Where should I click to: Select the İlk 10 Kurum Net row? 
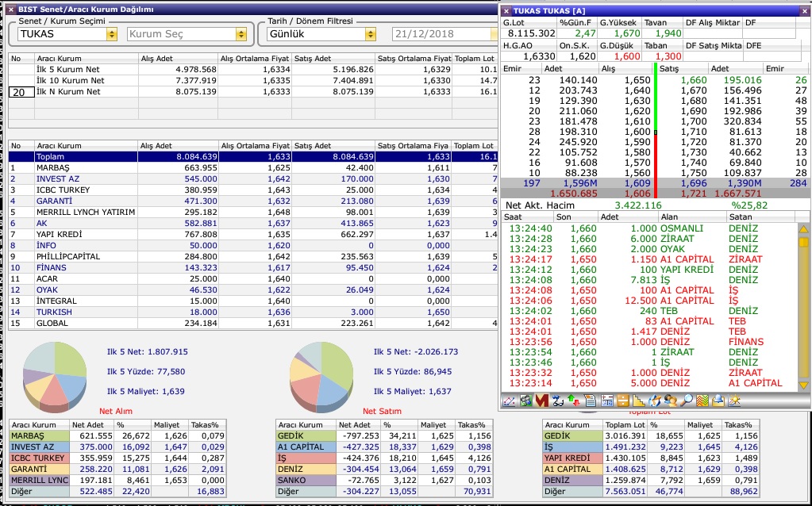pos(253,81)
